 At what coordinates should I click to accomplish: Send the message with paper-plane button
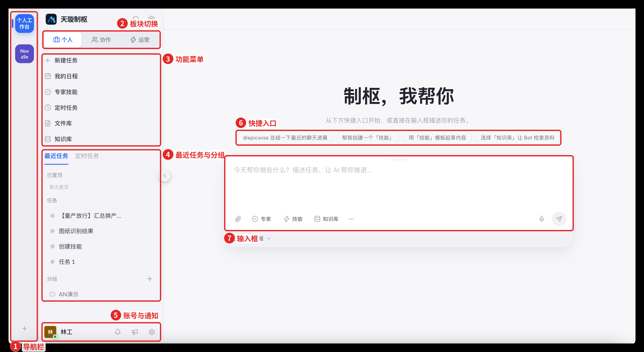click(559, 219)
